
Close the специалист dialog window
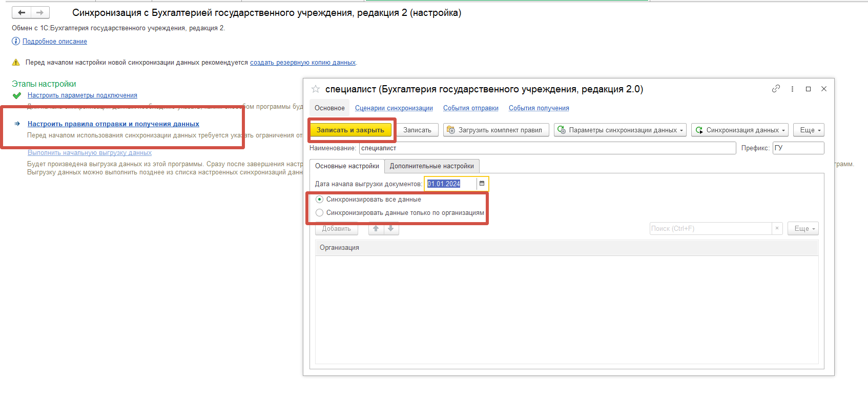tap(824, 89)
